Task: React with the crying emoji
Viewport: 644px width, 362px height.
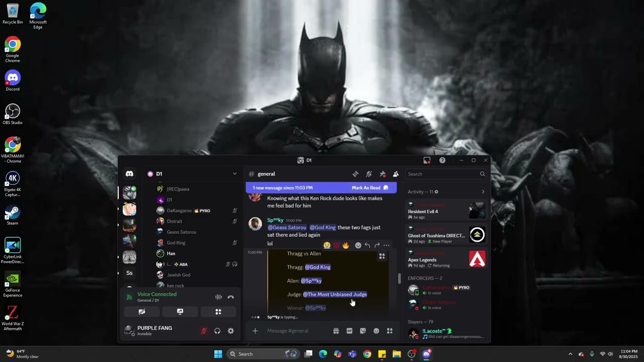Action: coord(327,245)
